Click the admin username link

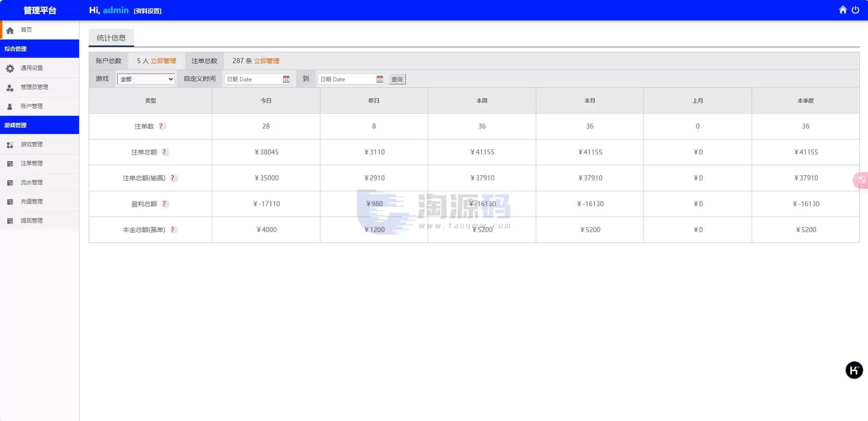tap(116, 10)
